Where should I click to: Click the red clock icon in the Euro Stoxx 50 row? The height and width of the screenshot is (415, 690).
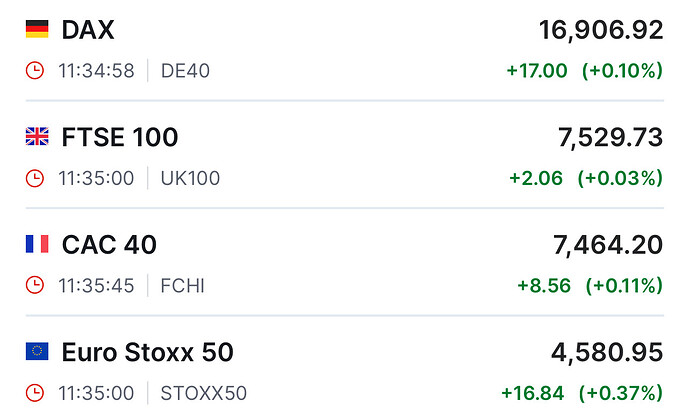pos(35,393)
